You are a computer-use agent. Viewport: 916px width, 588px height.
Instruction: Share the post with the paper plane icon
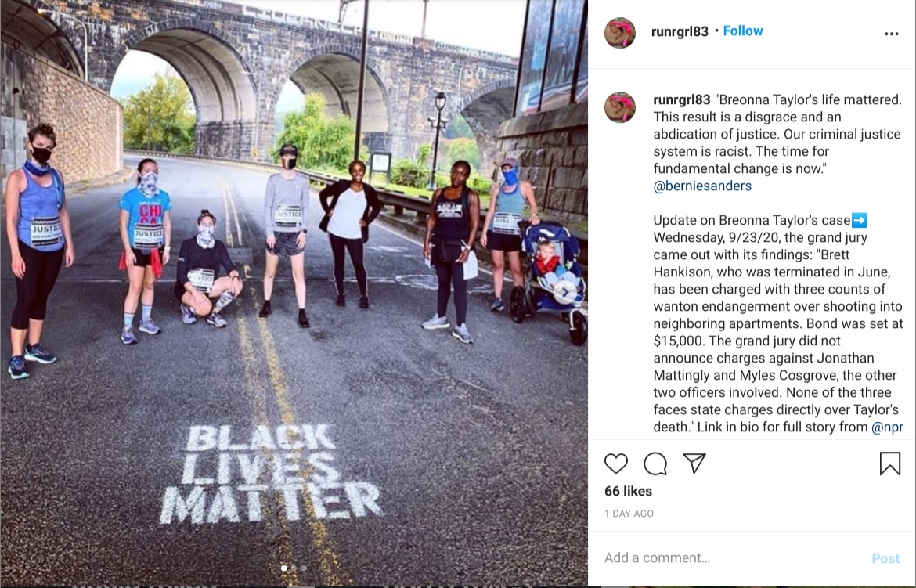coord(694,463)
